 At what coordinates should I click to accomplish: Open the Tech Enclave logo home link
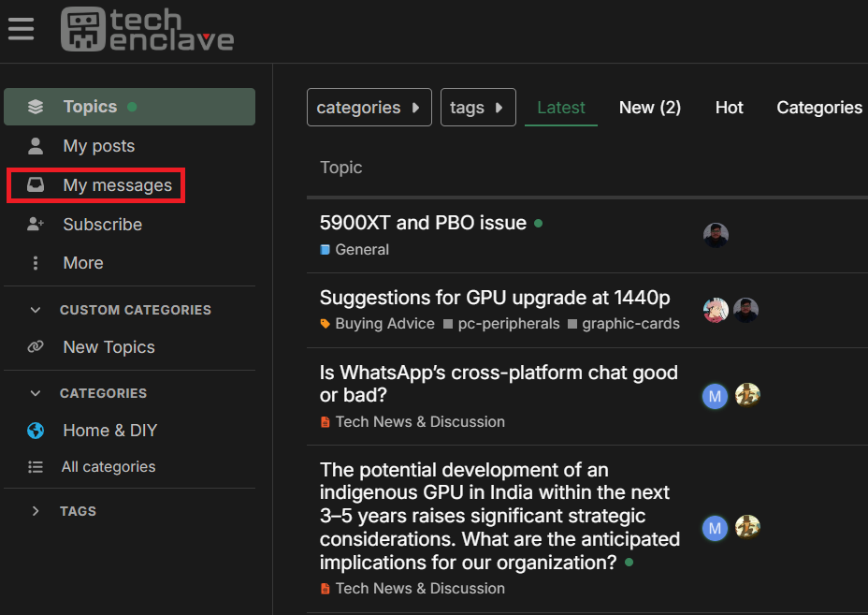[x=147, y=29]
